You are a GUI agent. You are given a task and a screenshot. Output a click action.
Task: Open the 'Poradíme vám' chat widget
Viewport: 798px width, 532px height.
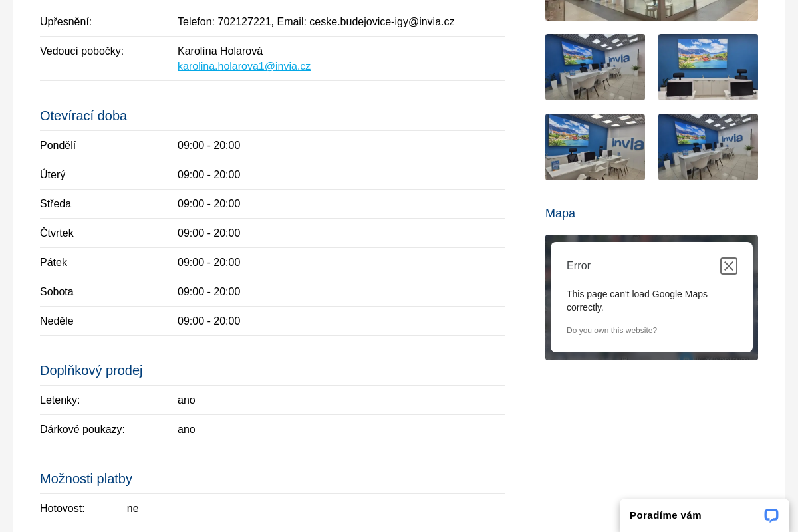[704, 515]
